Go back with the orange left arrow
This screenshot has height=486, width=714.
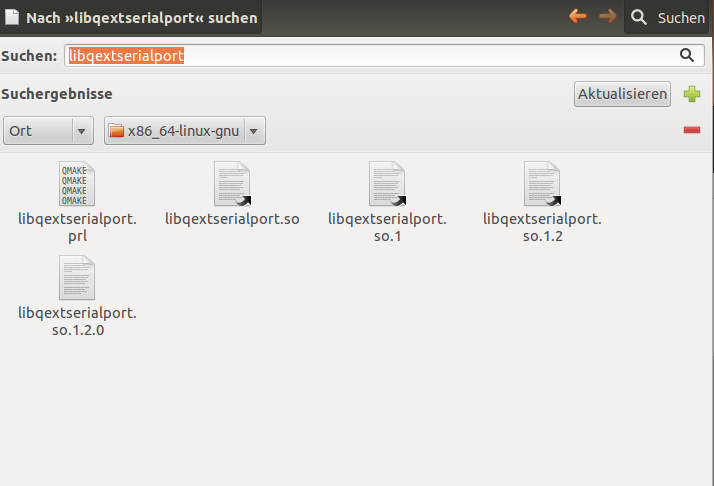tap(578, 17)
